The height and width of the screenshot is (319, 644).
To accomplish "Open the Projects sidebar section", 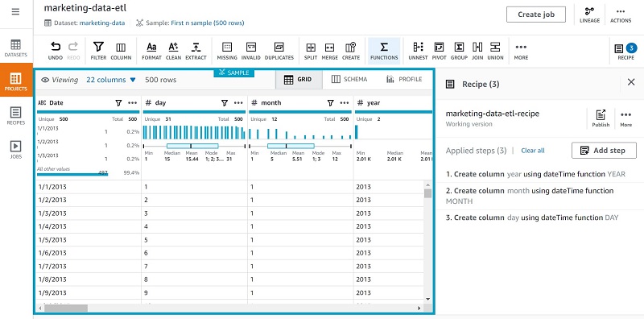I will [16, 81].
